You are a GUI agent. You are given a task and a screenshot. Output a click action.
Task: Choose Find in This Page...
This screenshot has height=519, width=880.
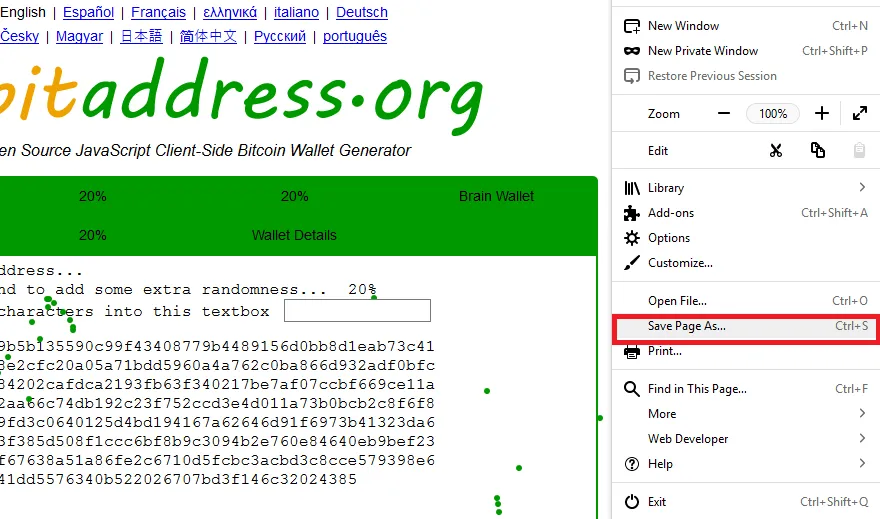pyautogui.click(x=746, y=389)
